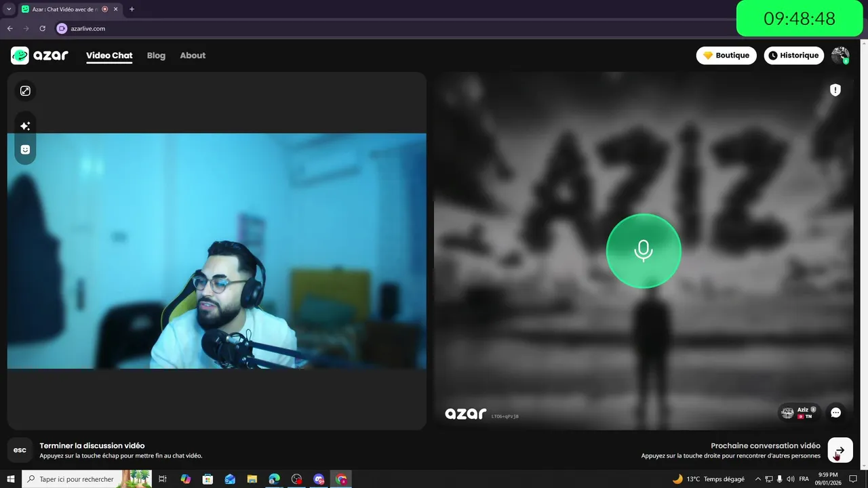Open Aziz TN user profile badge
The image size is (868, 488).
[x=800, y=412]
